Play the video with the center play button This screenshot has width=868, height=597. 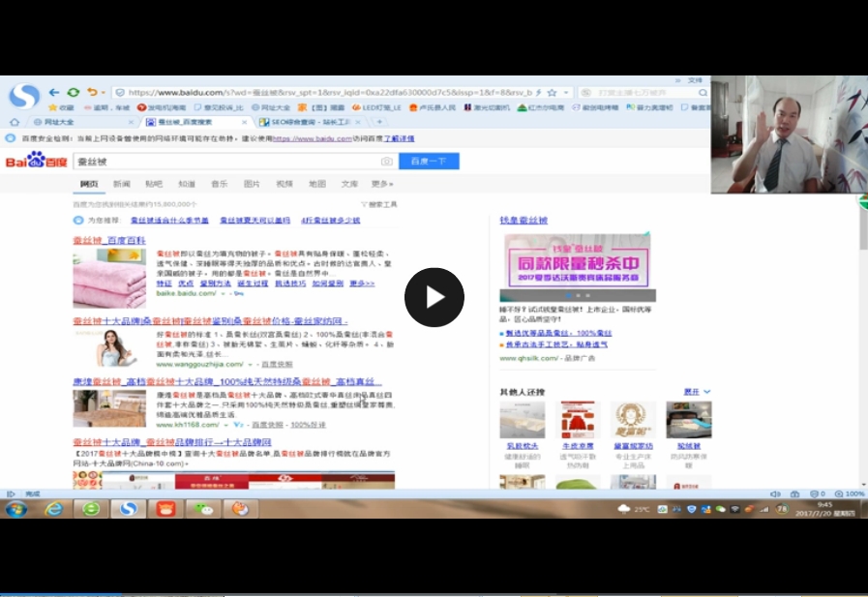[434, 297]
